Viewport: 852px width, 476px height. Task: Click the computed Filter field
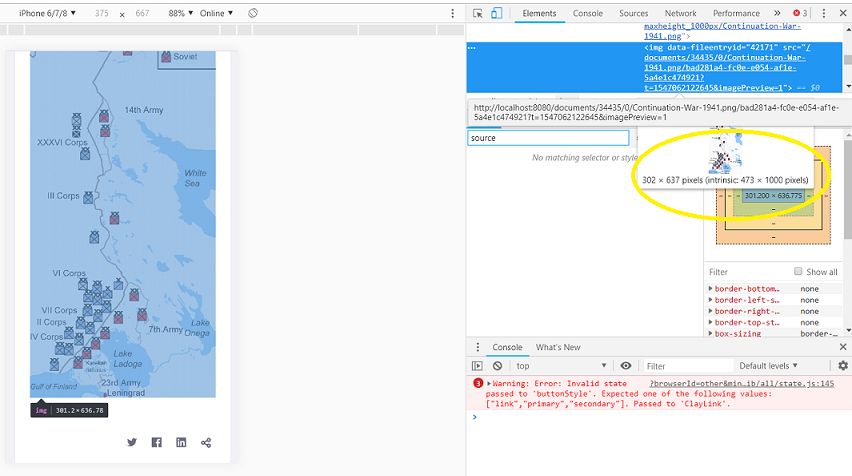pos(747,272)
